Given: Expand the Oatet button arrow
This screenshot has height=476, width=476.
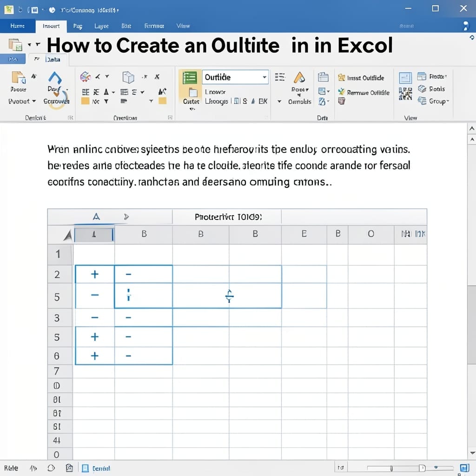Looking at the screenshot, I should coord(192,109).
